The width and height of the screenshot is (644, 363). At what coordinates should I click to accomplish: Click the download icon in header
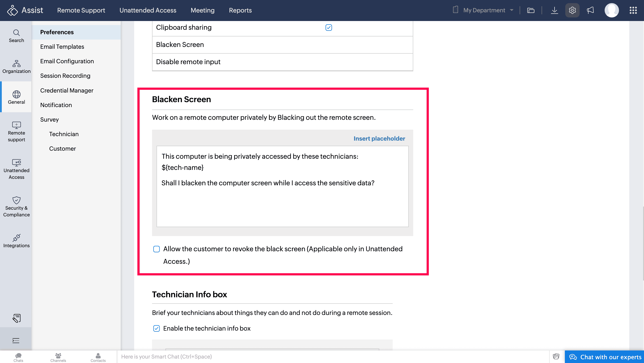tap(554, 10)
